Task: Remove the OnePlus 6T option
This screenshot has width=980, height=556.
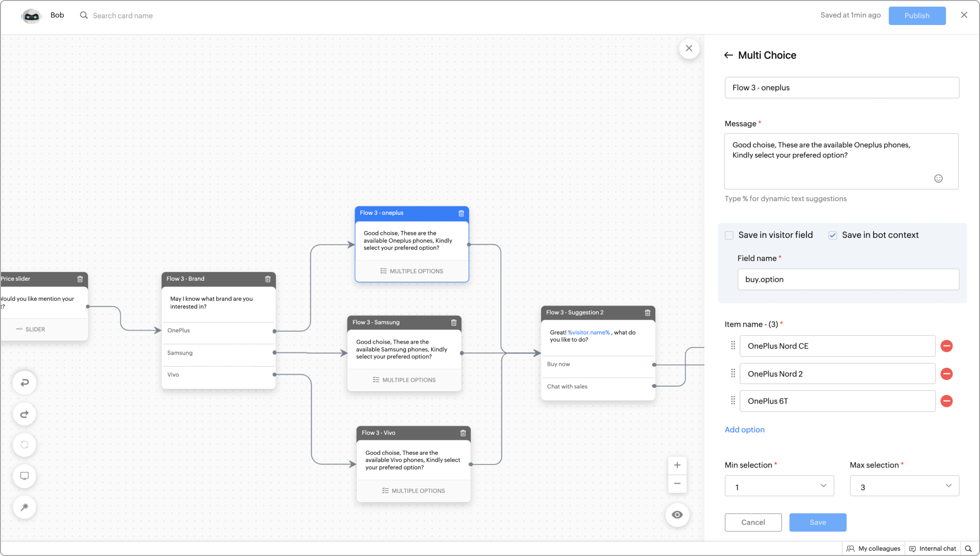Action: 947,401
